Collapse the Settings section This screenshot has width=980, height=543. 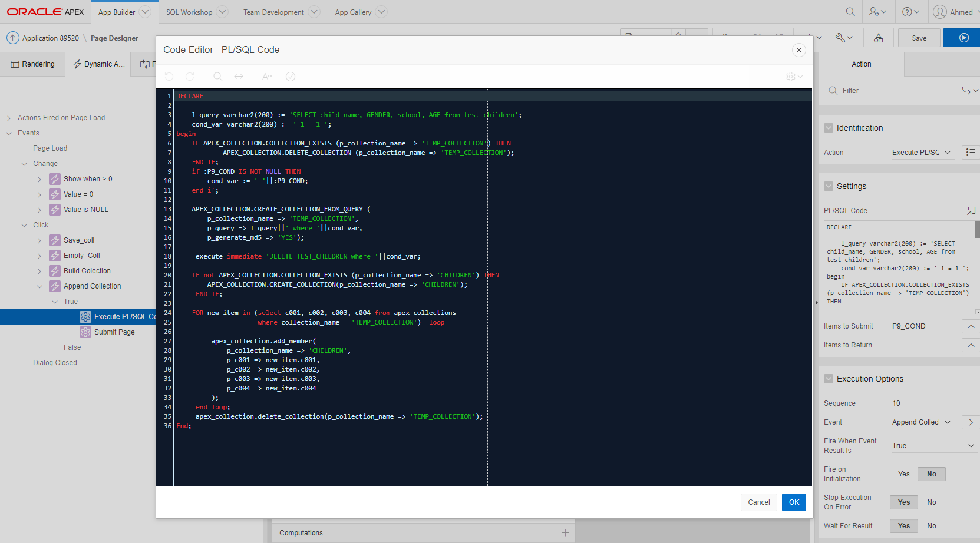[829, 186]
